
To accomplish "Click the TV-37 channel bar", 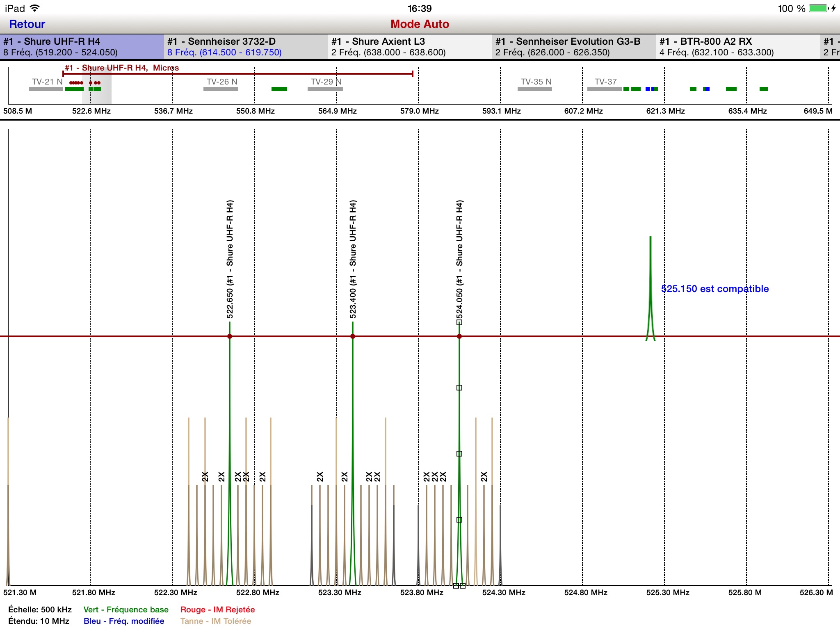I will tap(605, 89).
